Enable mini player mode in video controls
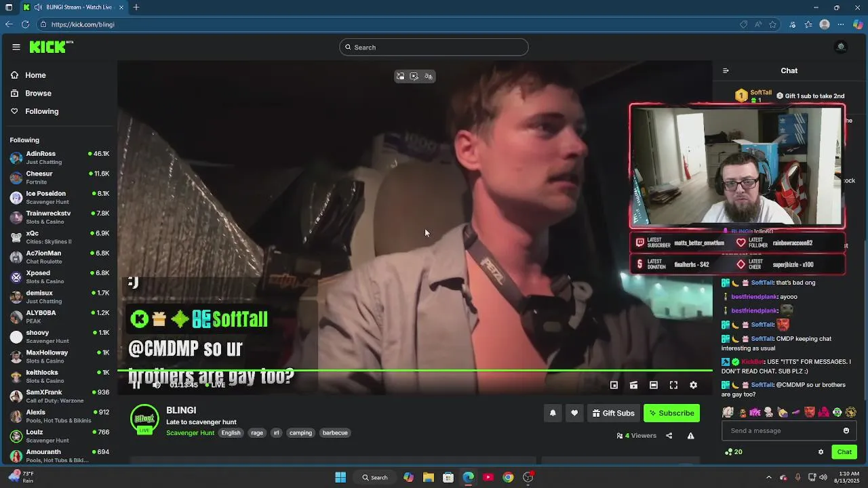 click(x=614, y=385)
